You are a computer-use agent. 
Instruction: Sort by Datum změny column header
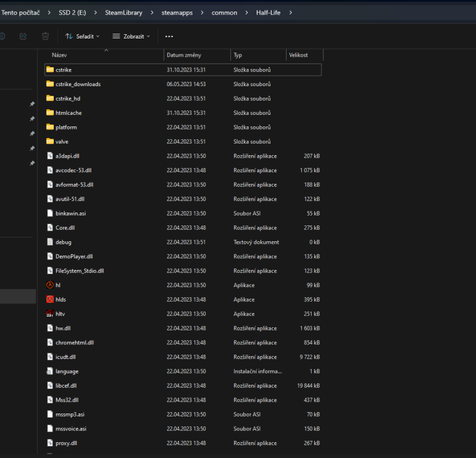[x=184, y=55]
